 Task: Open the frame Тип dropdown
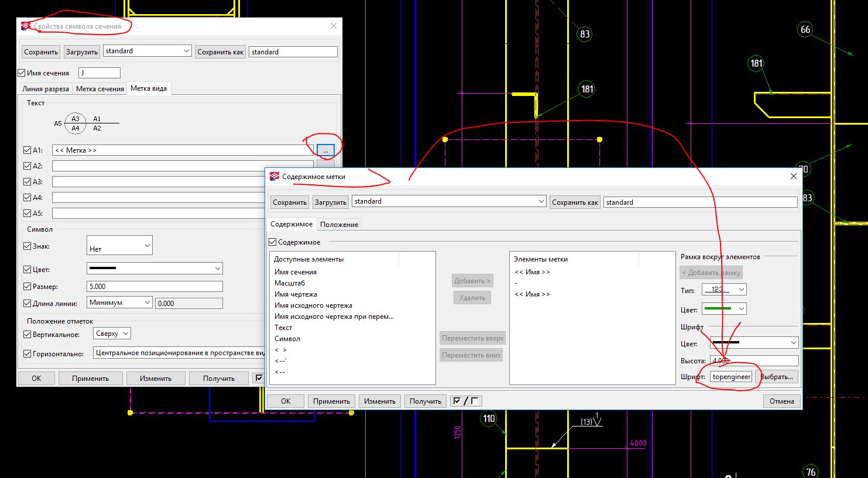725,290
